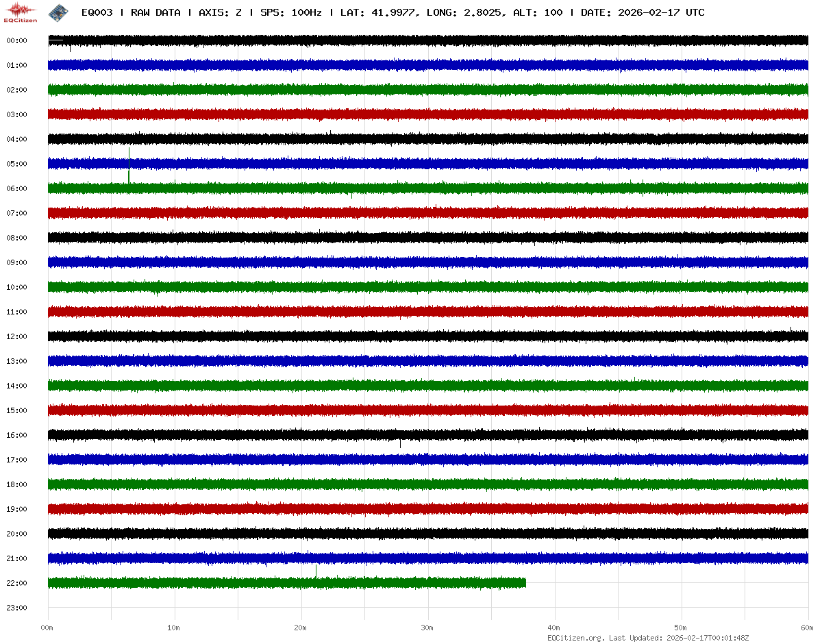Click the 60m minute axis label
This screenshot has height=644, width=822.
pyautogui.click(x=807, y=628)
